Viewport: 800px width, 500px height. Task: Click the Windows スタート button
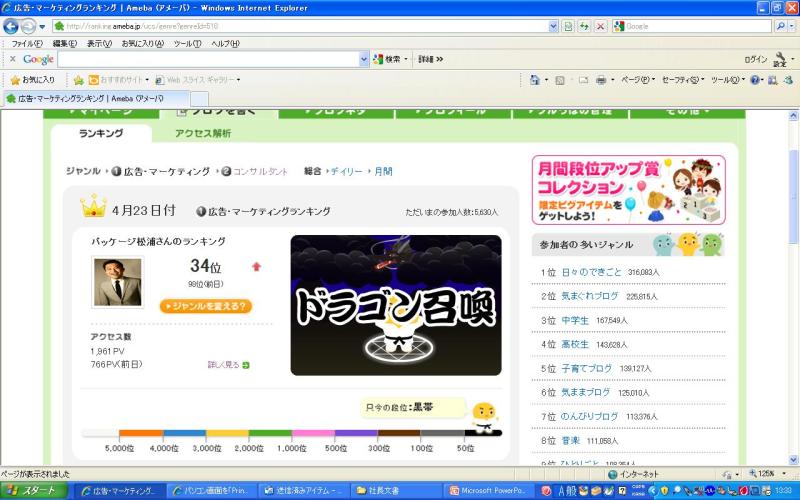[x=36, y=491]
